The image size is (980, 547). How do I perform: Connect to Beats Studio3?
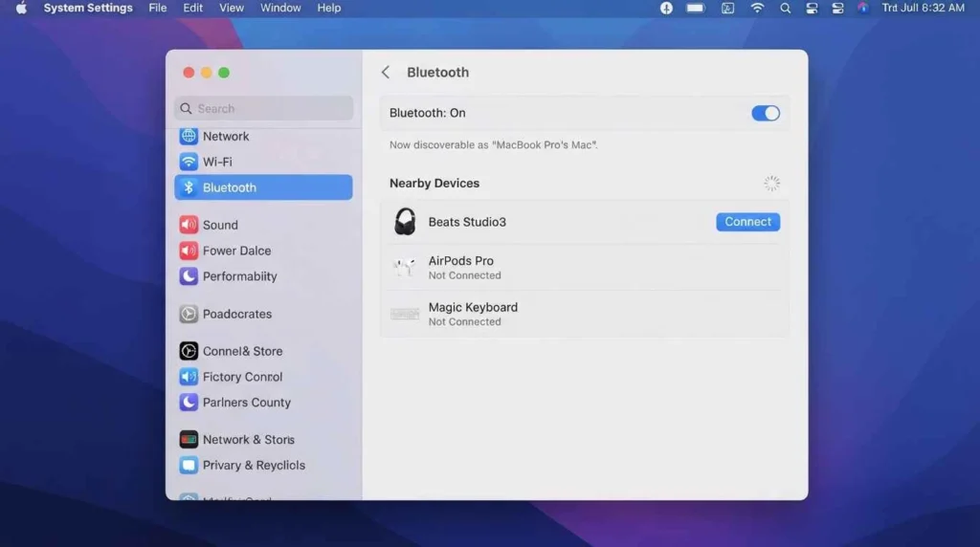coord(747,222)
